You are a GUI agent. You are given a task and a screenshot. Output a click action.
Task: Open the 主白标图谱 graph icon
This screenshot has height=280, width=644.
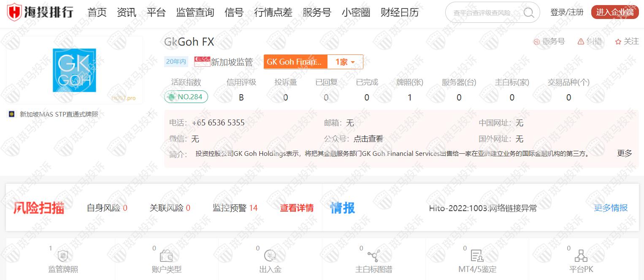coord(373,256)
